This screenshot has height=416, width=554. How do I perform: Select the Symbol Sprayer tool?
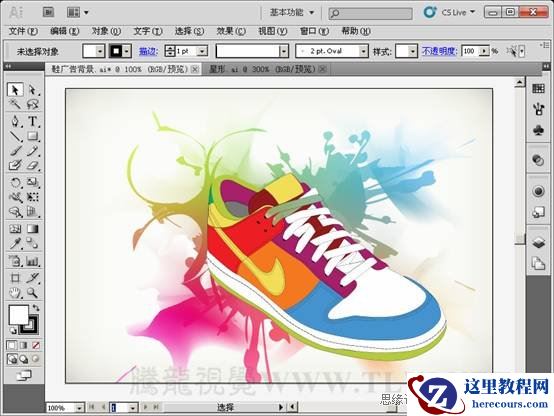click(x=15, y=261)
